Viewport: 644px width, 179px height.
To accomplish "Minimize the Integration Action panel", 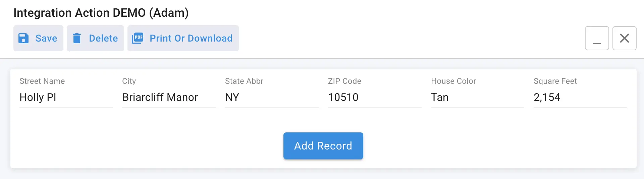I will click(597, 38).
